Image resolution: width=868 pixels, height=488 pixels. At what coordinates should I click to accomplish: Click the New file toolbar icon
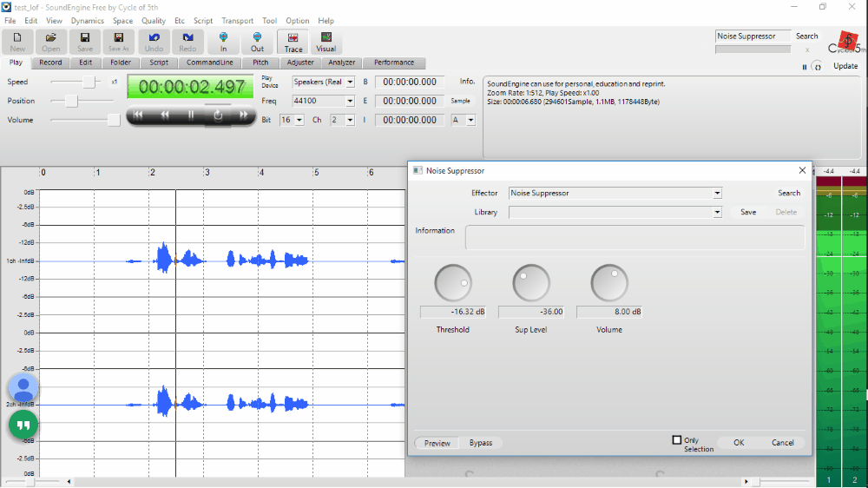[x=17, y=42]
